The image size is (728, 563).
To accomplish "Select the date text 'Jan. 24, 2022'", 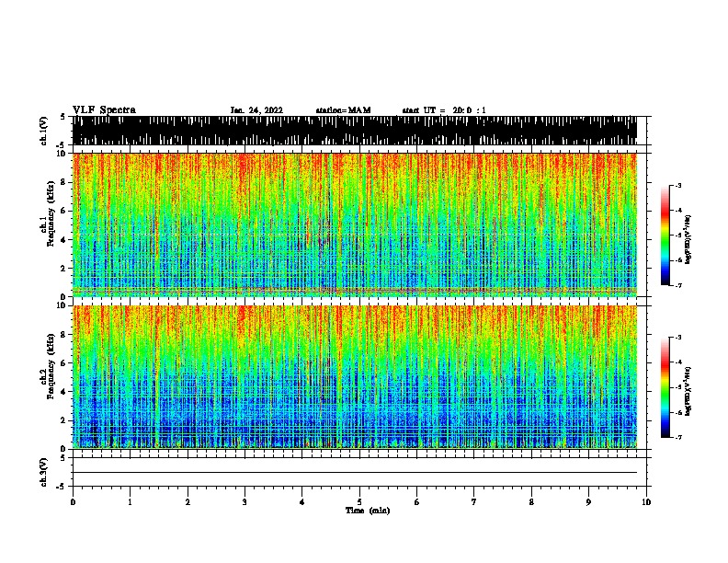I will pos(256,110).
